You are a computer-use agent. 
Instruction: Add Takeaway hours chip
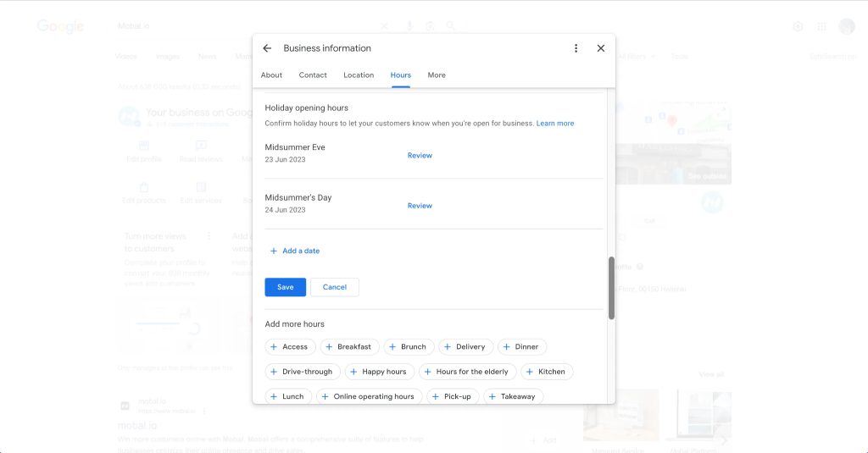pos(513,396)
